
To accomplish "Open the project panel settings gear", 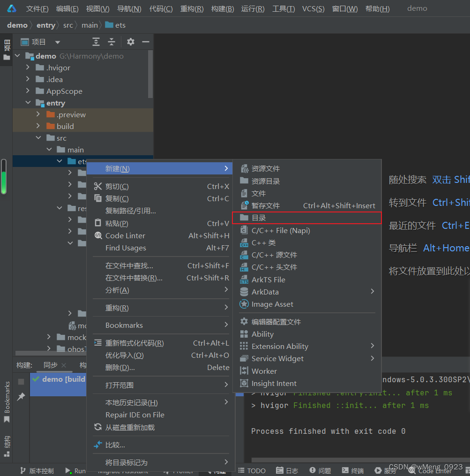I will tap(130, 42).
